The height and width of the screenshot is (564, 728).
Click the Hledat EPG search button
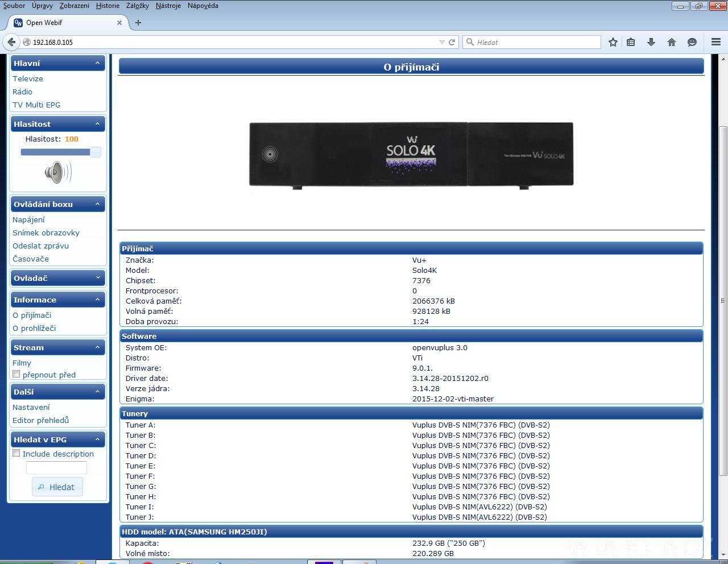pos(57,487)
